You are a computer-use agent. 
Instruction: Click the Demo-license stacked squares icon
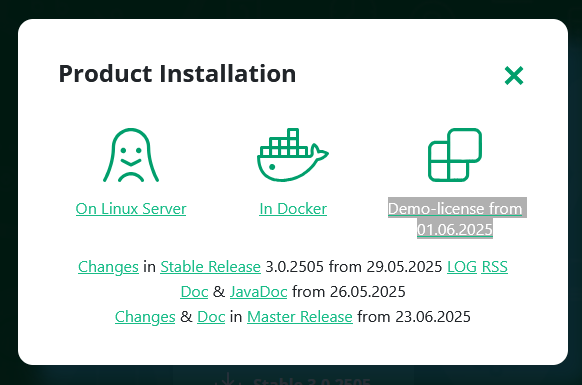[455, 155]
